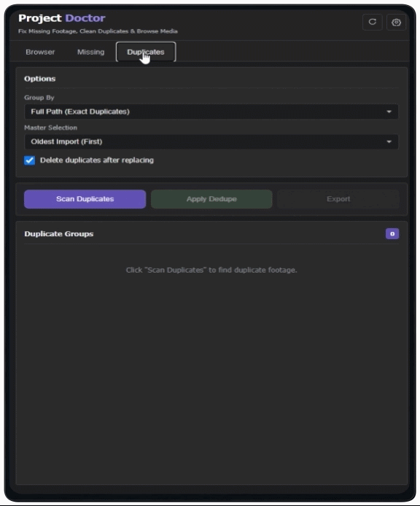Screen dimensions: 420x506
Task: Start scan with Scan Duplicates button
Action: pos(85,199)
